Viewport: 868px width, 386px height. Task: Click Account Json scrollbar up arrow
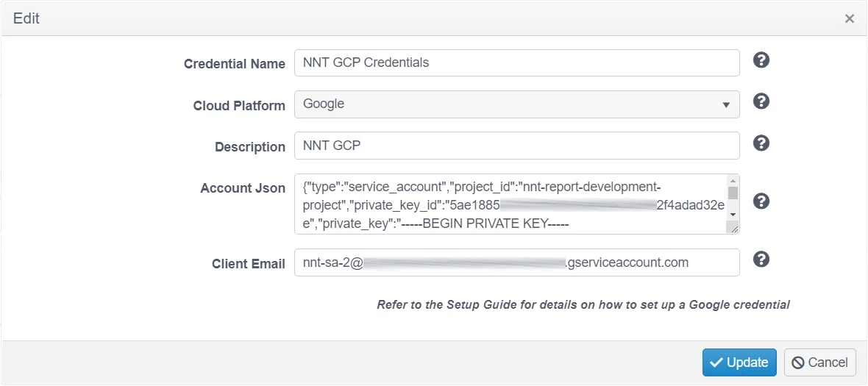pos(733,181)
